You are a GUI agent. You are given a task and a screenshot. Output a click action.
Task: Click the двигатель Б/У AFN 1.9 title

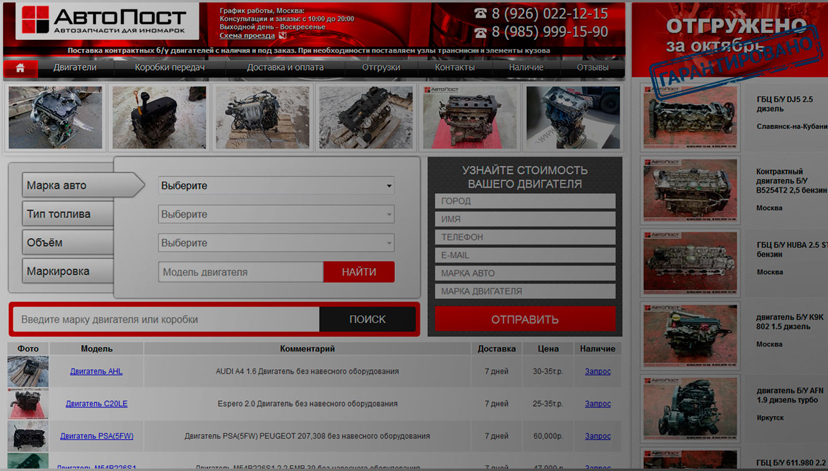789,395
